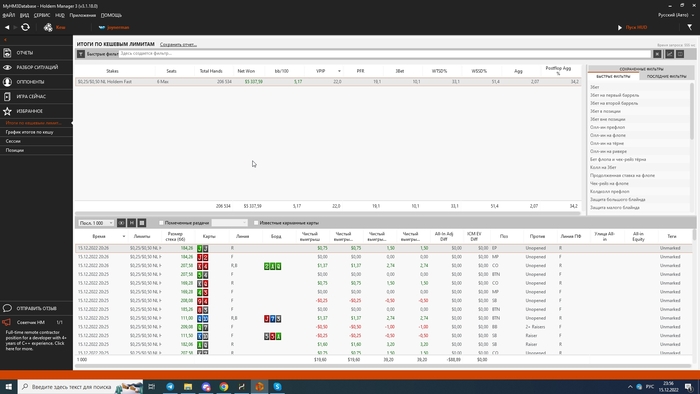Open the Помощь menu
700x394 pixels.
111,15
